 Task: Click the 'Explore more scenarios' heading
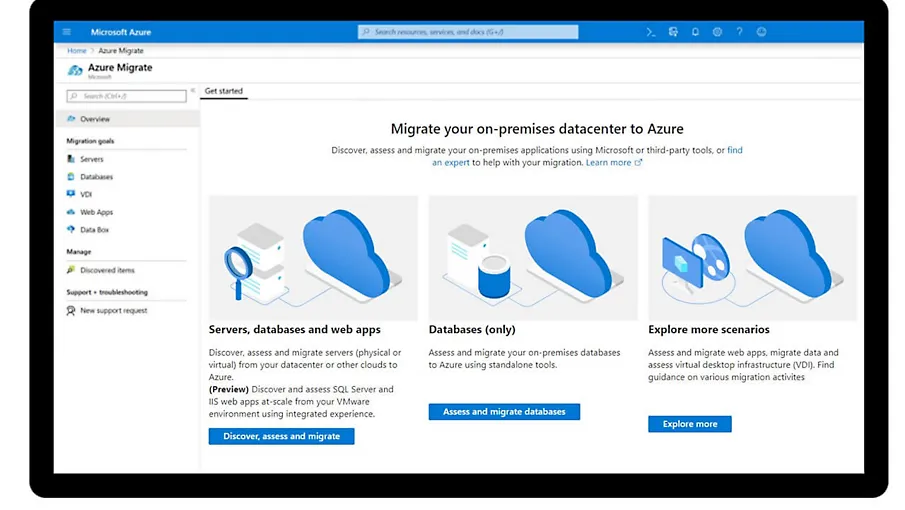click(709, 329)
